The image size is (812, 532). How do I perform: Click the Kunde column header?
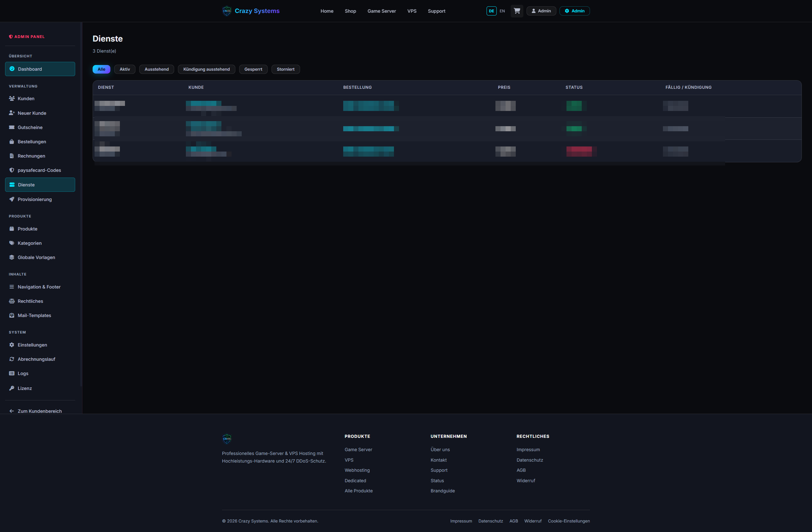[196, 87]
